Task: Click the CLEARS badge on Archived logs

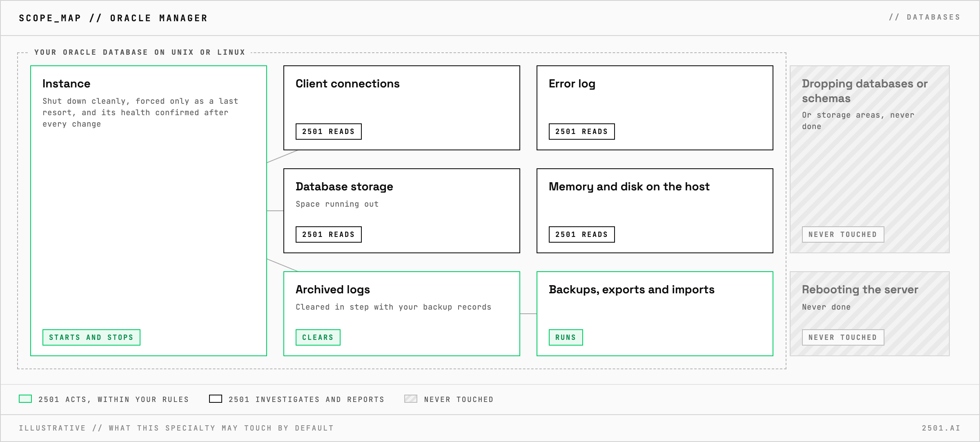Action: pyautogui.click(x=318, y=337)
